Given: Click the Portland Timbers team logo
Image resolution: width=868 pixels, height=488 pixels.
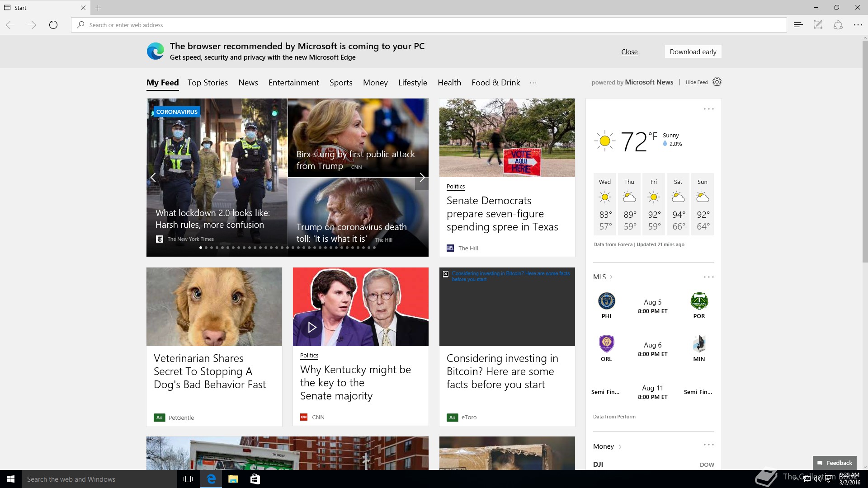Looking at the screenshot, I should click(x=699, y=301).
